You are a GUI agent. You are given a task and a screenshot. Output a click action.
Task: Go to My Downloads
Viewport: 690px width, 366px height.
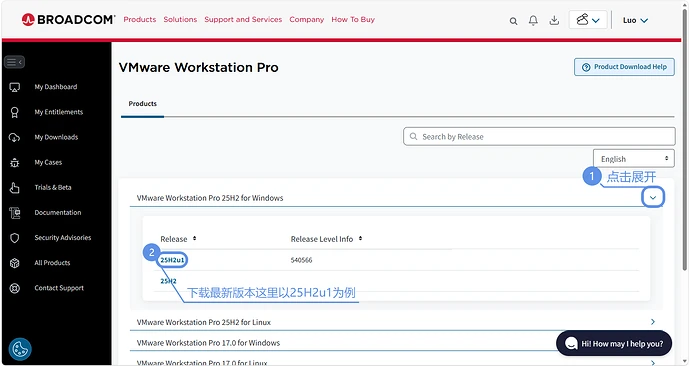point(56,137)
